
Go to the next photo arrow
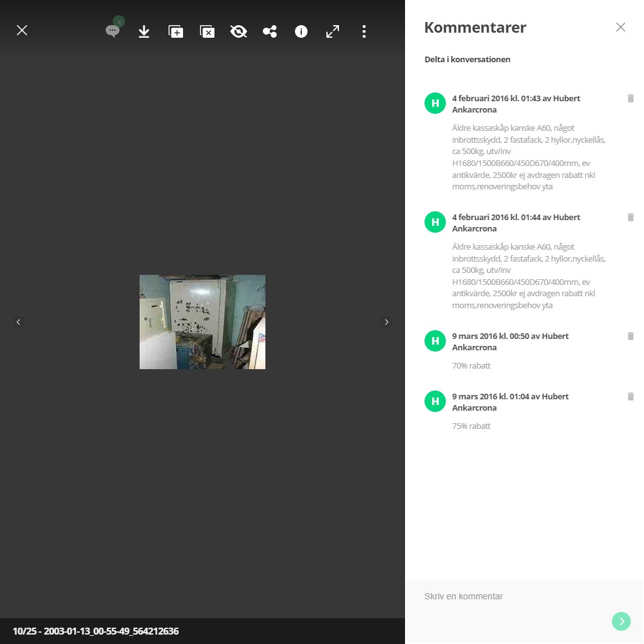[x=387, y=322]
